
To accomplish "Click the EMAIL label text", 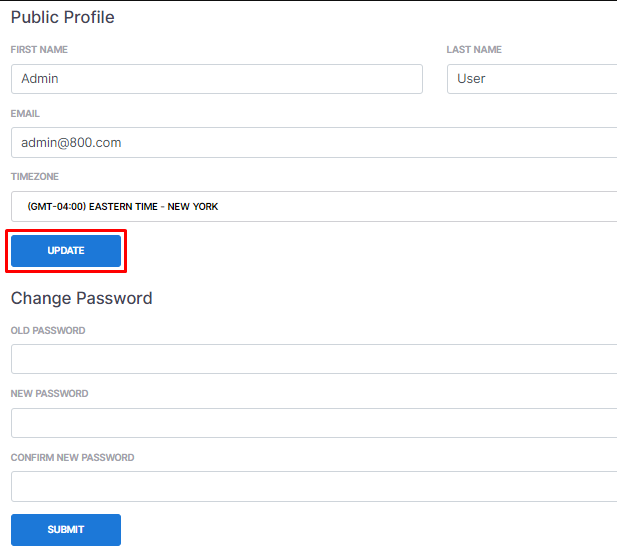I will coord(25,114).
